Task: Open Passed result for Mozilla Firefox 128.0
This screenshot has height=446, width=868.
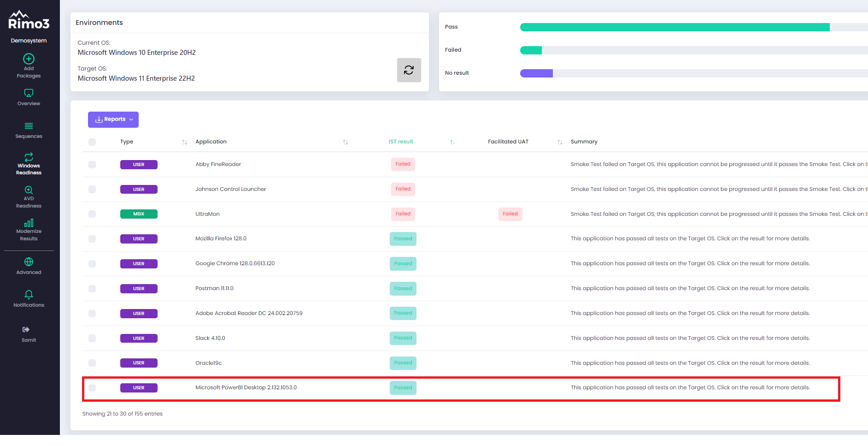Action: (x=403, y=239)
